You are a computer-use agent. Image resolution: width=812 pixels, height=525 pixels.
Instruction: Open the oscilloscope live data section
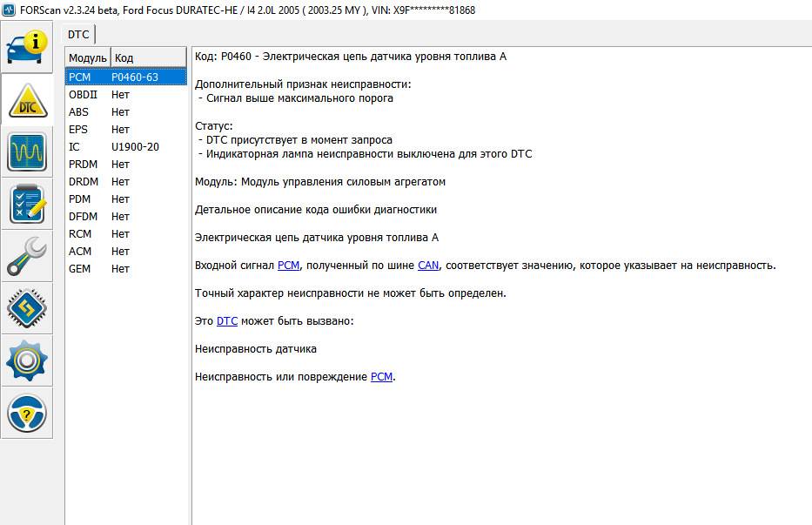point(27,151)
